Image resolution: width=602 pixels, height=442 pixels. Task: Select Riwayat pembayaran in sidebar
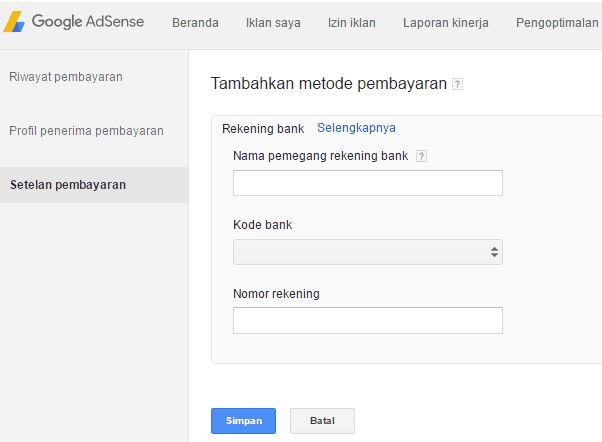66,77
